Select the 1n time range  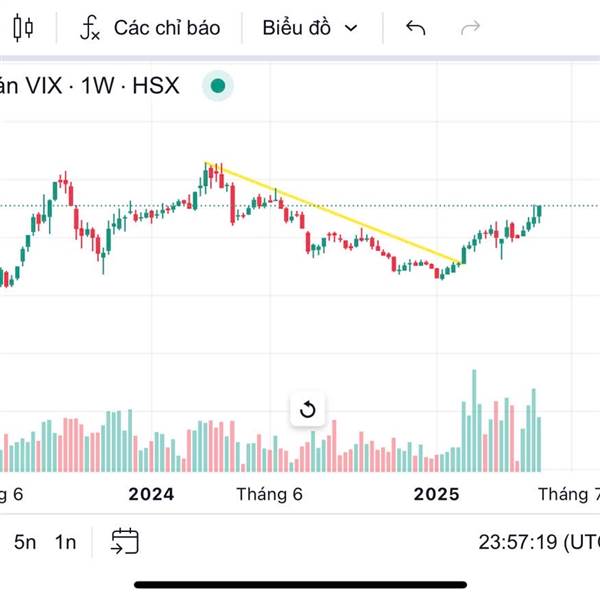click(65, 542)
